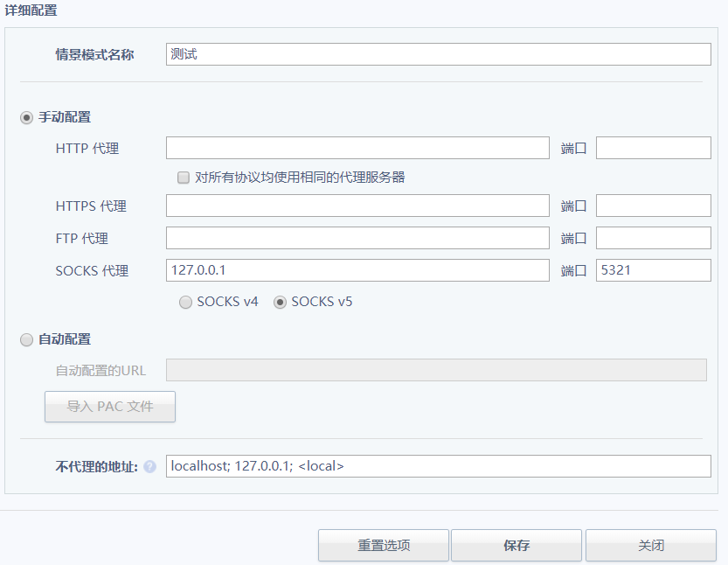Click the 不代理的地址 field with localhost
This screenshot has height=565, width=728.
pos(439,466)
